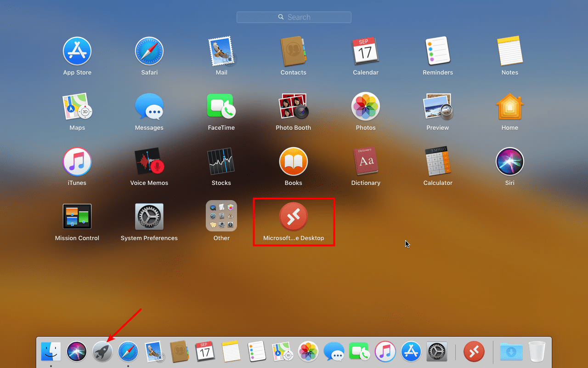Open the Home app
The height and width of the screenshot is (368, 588).
(x=510, y=106)
